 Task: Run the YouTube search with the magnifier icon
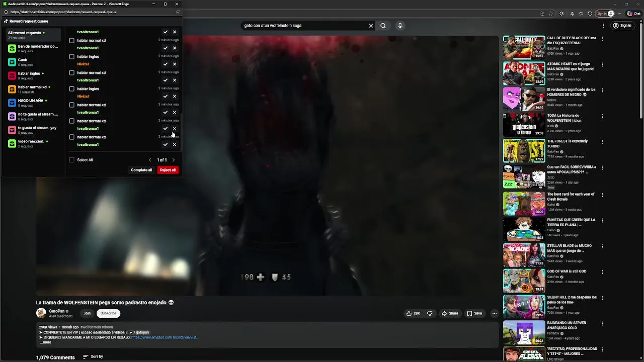click(x=383, y=26)
